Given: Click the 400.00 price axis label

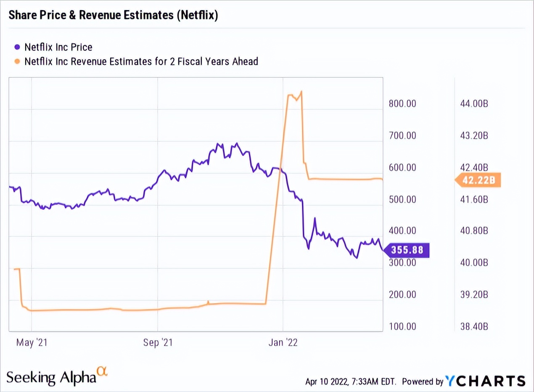Looking at the screenshot, I should [402, 230].
